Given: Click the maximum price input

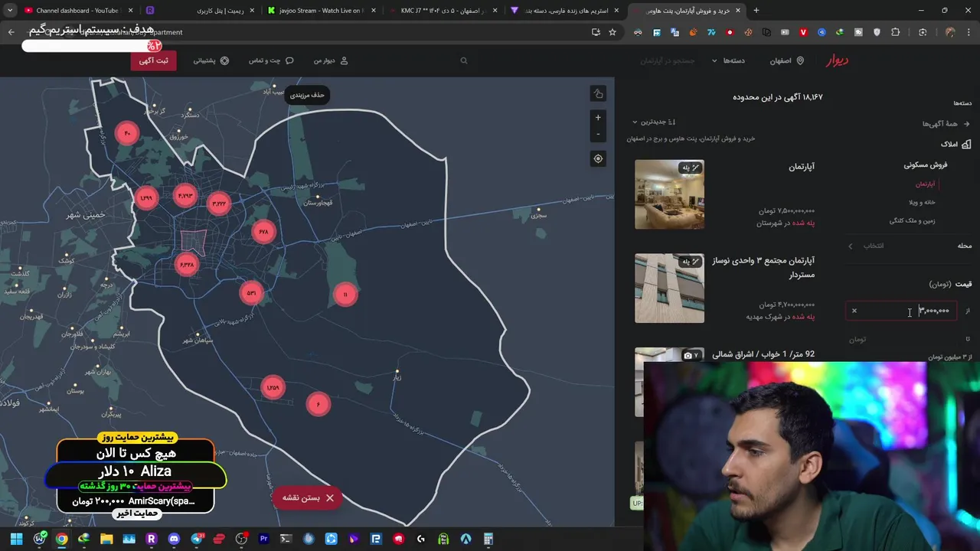Looking at the screenshot, I should coord(901,339).
